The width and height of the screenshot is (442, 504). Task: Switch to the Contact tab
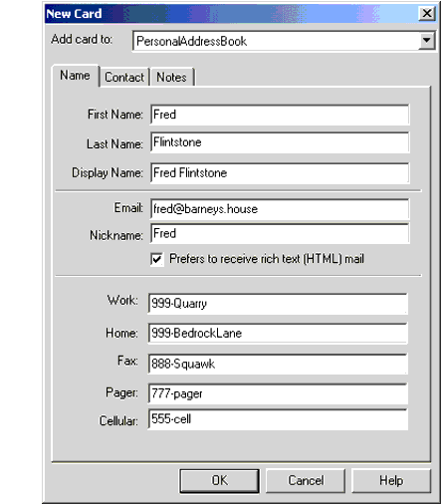(124, 77)
